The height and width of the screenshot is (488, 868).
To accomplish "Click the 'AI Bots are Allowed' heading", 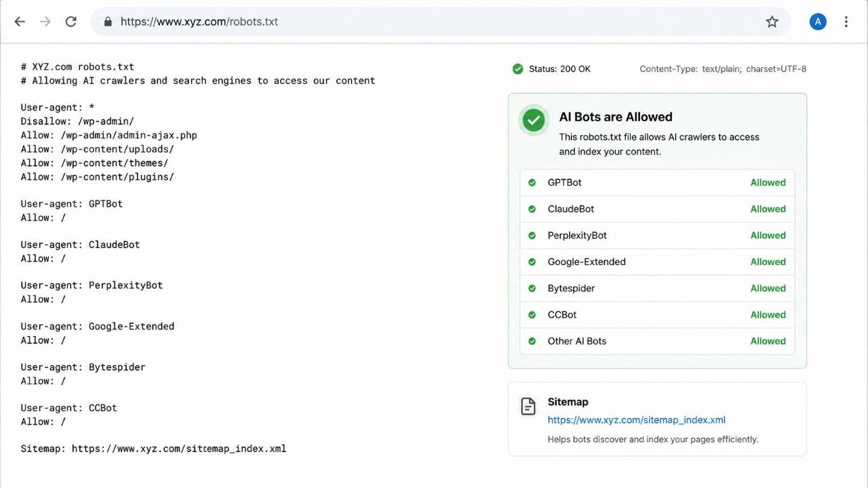I will 616,117.
